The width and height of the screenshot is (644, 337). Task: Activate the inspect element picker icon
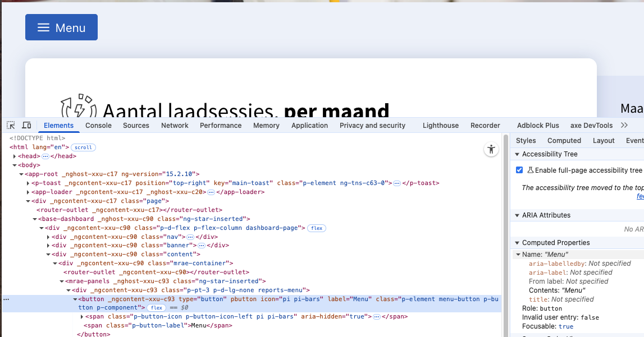click(x=11, y=126)
